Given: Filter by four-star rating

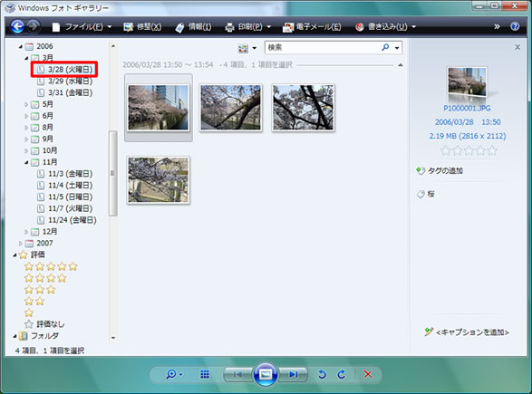Looking at the screenshot, I should coord(45,278).
